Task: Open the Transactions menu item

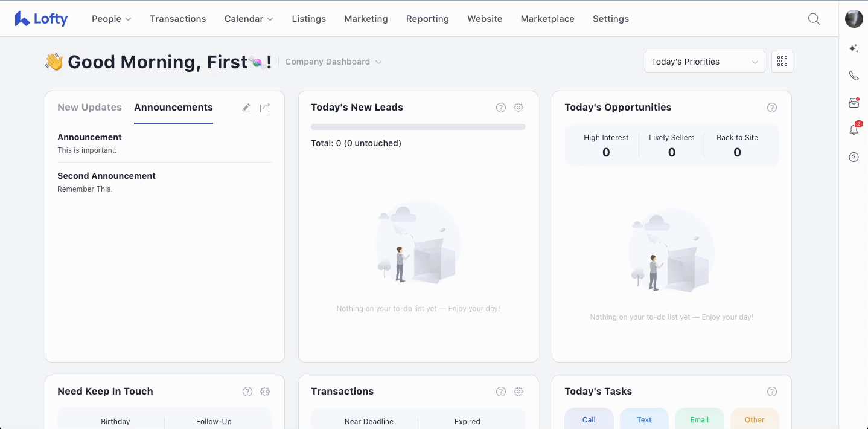Action: tap(178, 19)
